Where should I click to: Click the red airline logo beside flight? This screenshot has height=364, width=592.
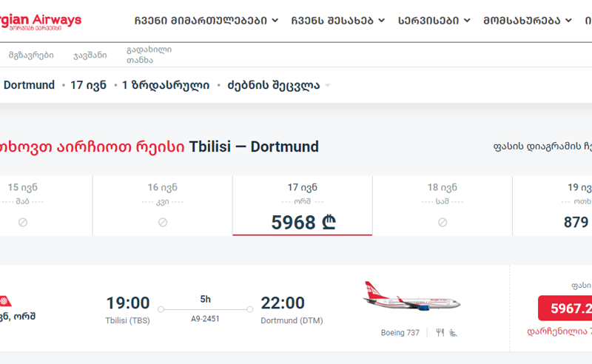(x=6, y=301)
